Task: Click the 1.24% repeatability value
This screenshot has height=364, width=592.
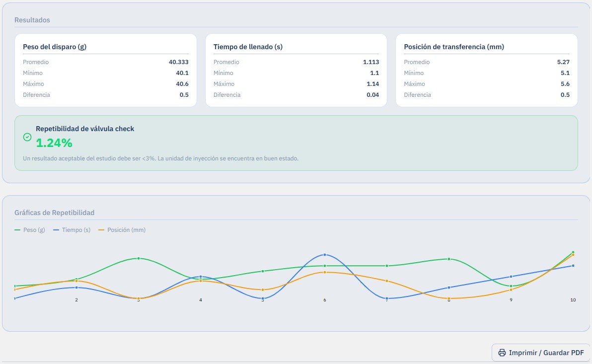Action: [54, 143]
